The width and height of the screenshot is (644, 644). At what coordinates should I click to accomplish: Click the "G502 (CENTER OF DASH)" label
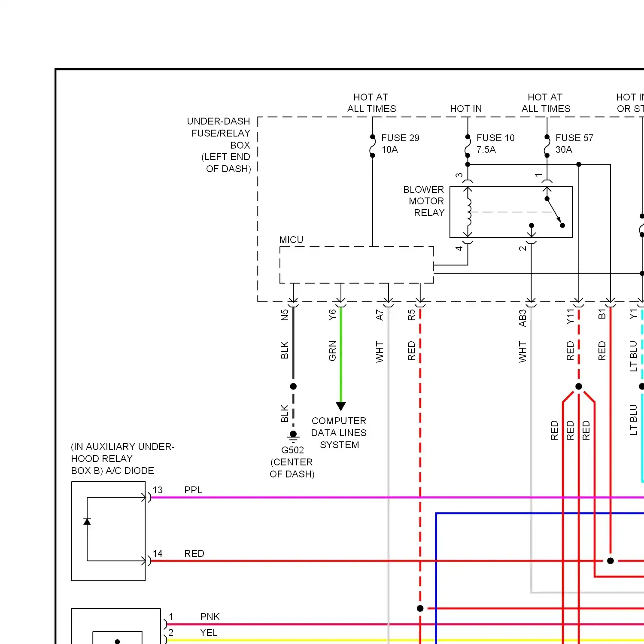[x=292, y=462]
